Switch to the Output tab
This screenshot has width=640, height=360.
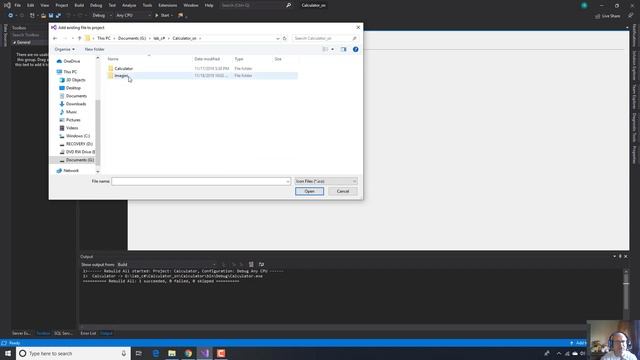pyautogui.click(x=106, y=333)
